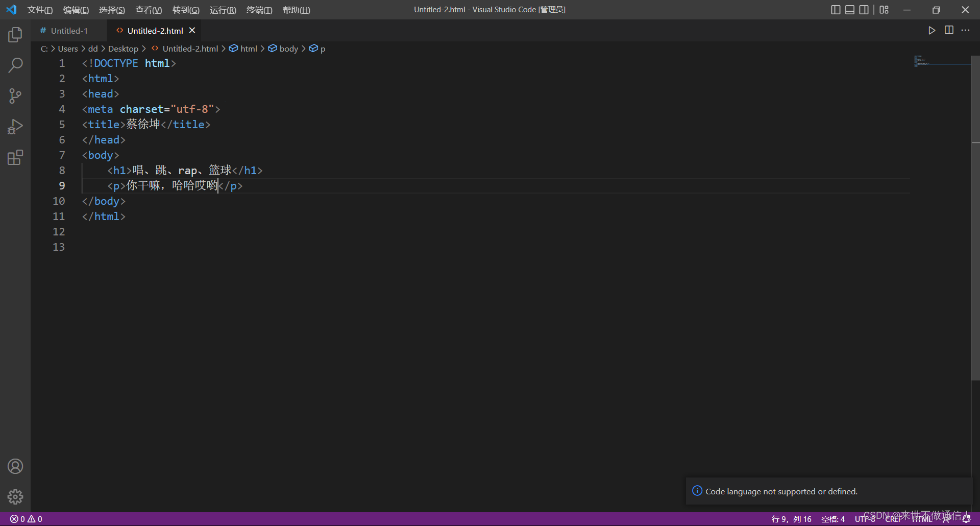Viewport: 980px width, 526px height.
Task: Click the title 蔡徐坤 line
Action: [146, 125]
